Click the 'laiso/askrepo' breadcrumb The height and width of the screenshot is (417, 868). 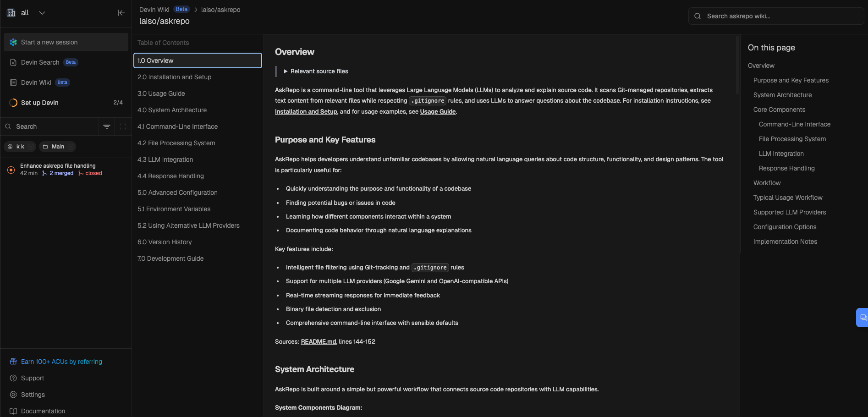pos(221,10)
